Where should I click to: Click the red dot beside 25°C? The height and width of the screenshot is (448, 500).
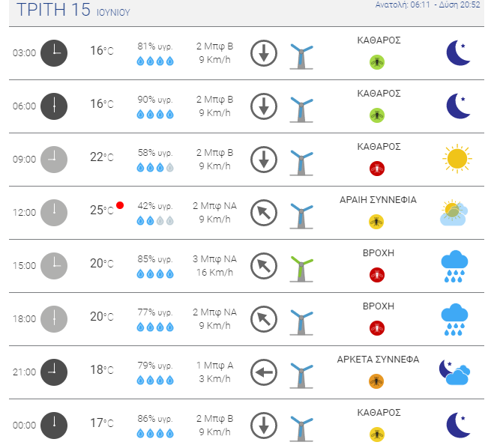click(120, 205)
